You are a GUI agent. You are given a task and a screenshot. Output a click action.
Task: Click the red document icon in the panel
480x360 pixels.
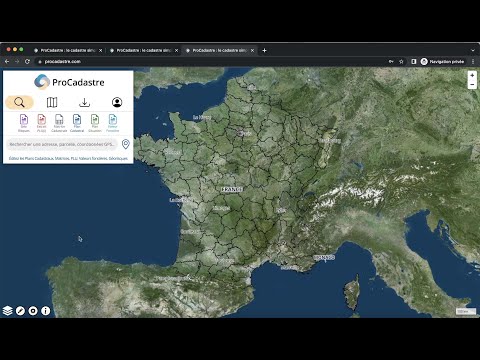(42, 119)
